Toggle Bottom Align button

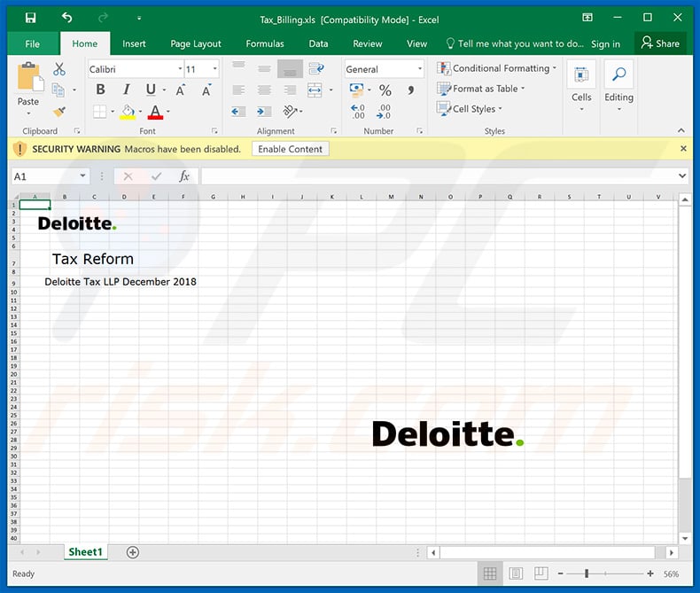tap(290, 69)
